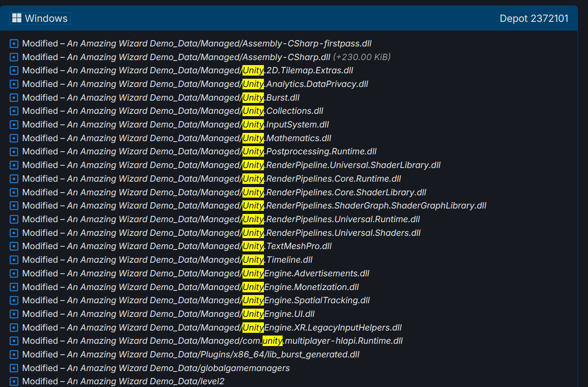Select the Unity.RenderPipeline.Universal.ShaderLibrary.dll path
Screen dimensions: 588x387
click(x=254, y=165)
